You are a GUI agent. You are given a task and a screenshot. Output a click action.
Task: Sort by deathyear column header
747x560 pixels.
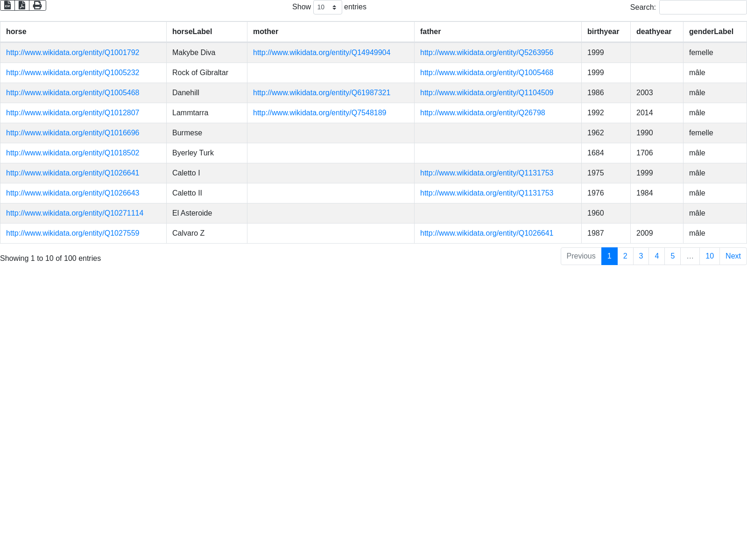pyautogui.click(x=654, y=32)
